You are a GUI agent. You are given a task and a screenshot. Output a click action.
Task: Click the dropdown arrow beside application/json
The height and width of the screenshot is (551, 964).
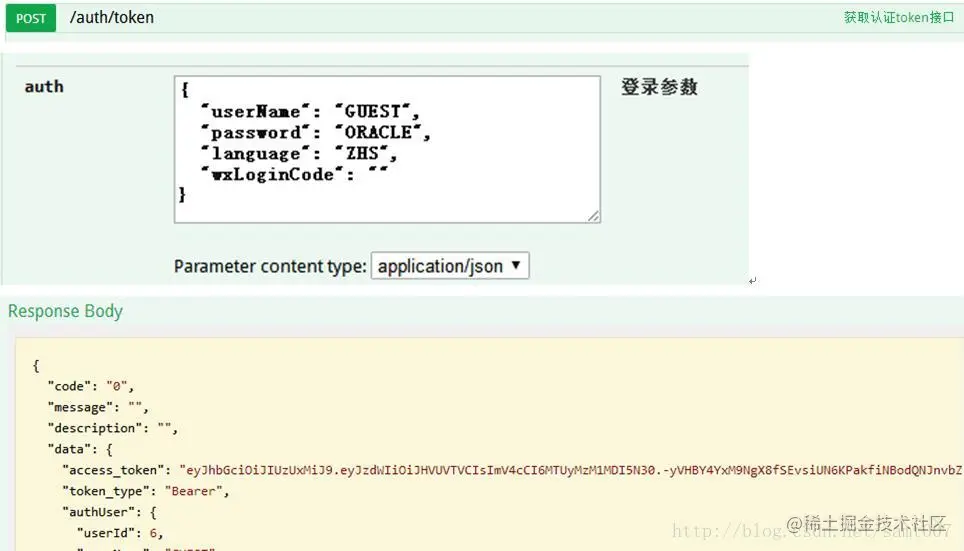click(x=516, y=265)
